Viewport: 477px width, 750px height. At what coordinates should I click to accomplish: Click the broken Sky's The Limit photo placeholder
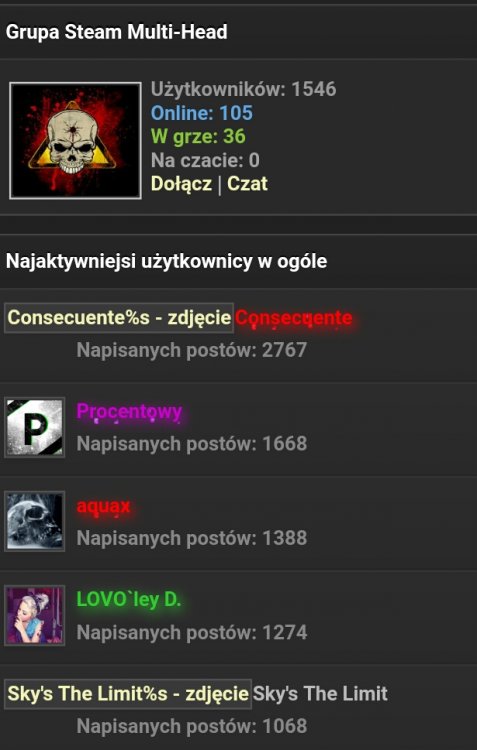click(128, 694)
